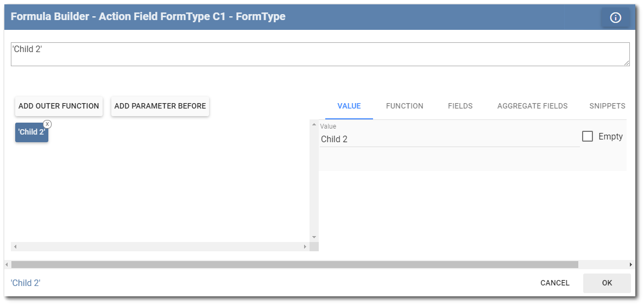
Task: Switch to AGGREGATE FIELDS tab
Action: click(x=532, y=106)
